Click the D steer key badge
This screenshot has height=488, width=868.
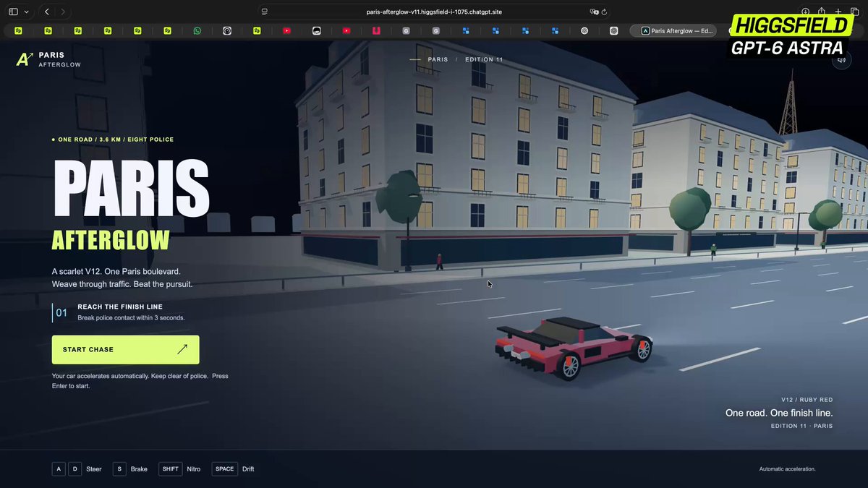pyautogui.click(x=75, y=469)
